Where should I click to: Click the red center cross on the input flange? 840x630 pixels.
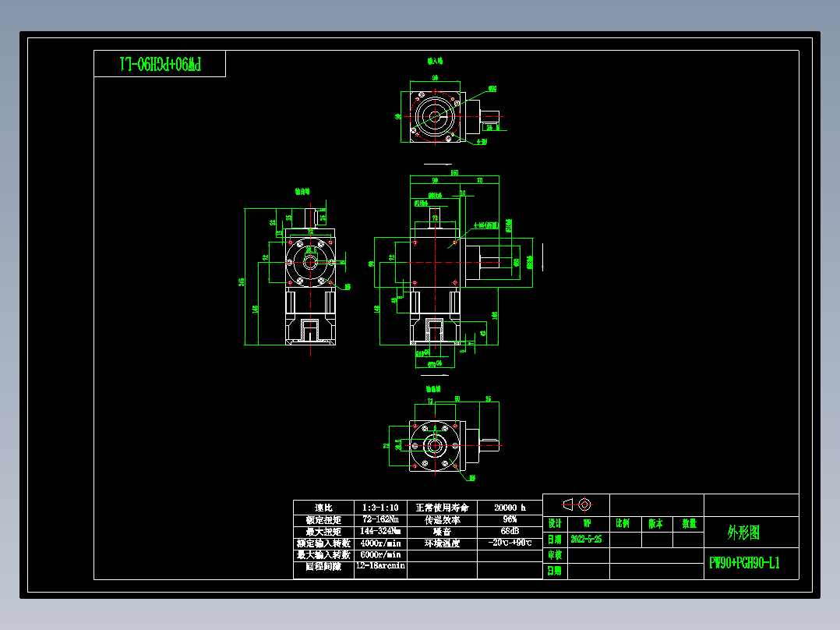(x=436, y=116)
